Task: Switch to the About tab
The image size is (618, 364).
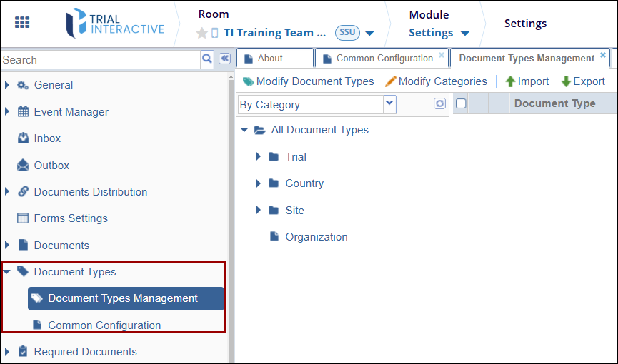Action: tap(270, 59)
